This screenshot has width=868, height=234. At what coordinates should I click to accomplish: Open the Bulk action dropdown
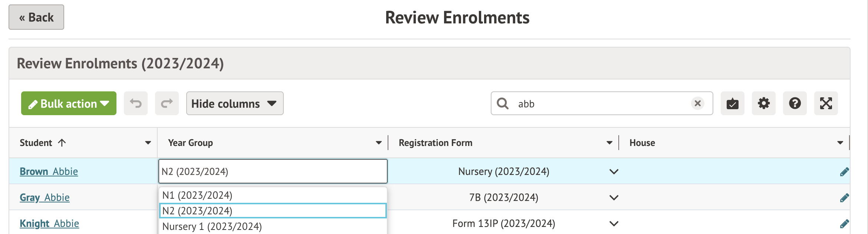69,103
